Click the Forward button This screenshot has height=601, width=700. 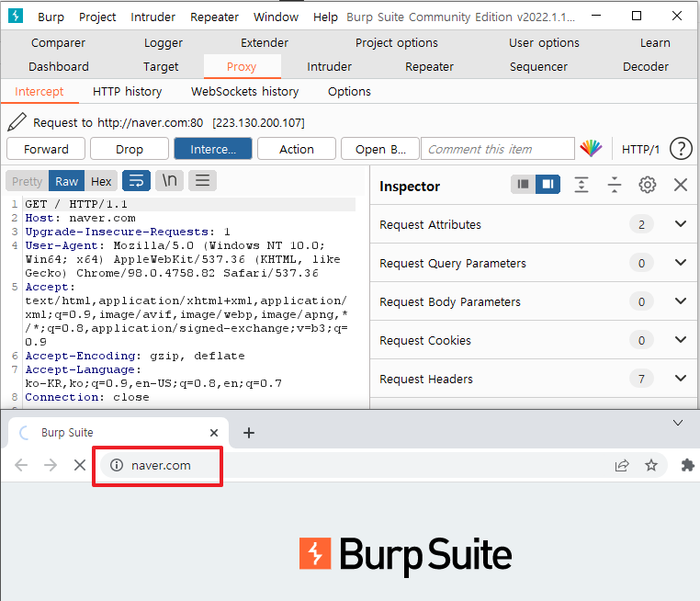click(46, 149)
